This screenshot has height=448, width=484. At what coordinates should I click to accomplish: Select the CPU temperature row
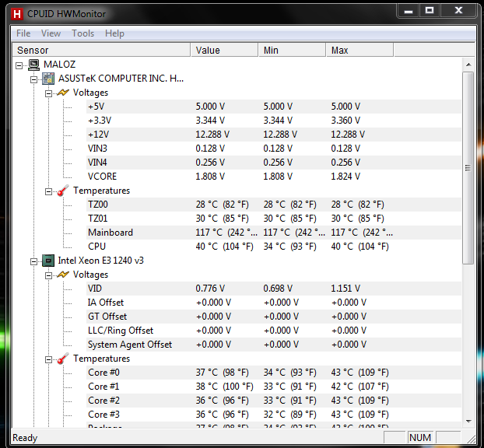pos(274,247)
